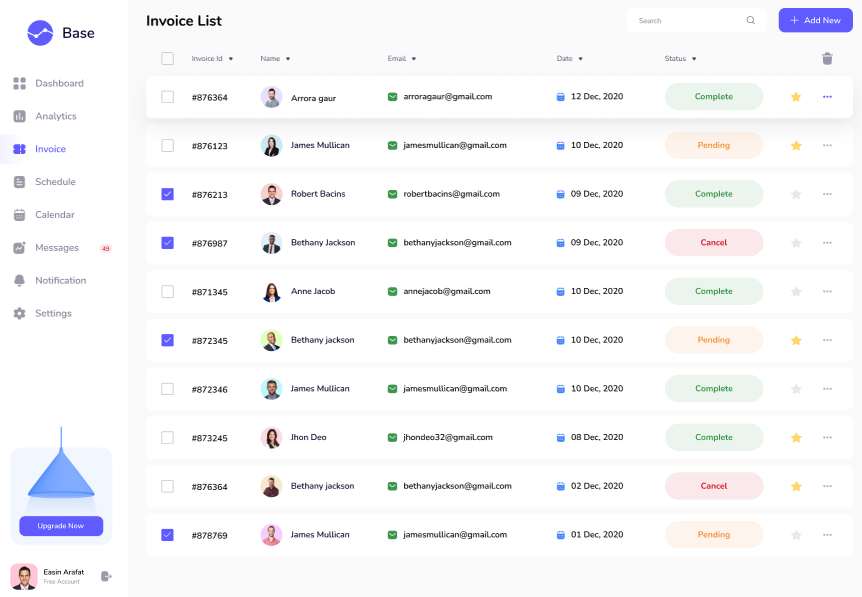This screenshot has width=862, height=597.
Task: Select the header checkbox to choose all invoices
Action: (x=167, y=58)
